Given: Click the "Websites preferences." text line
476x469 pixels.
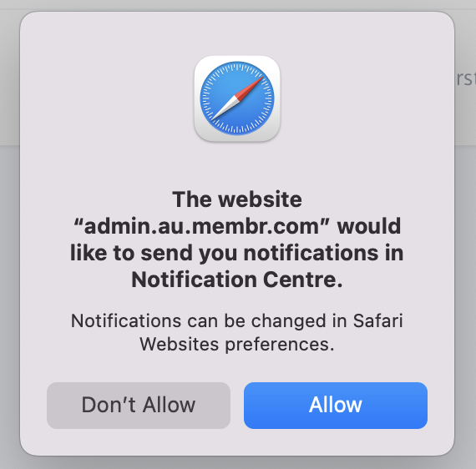Looking at the screenshot, I should [x=237, y=345].
